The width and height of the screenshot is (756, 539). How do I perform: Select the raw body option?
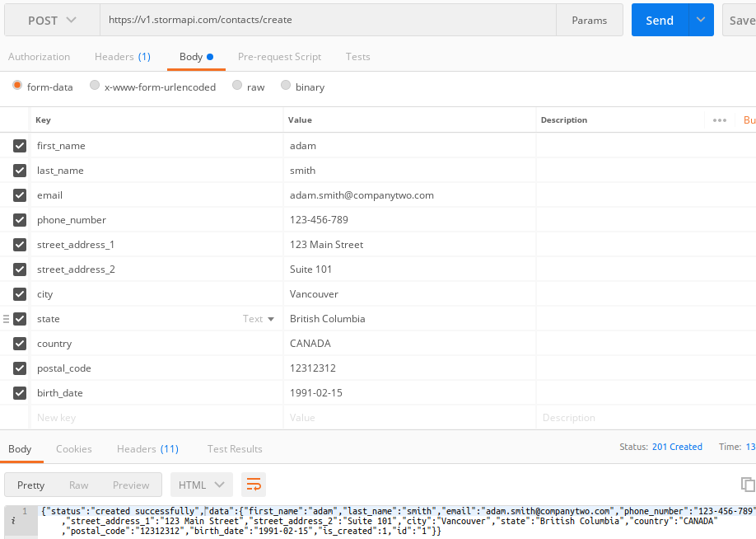tap(236, 86)
